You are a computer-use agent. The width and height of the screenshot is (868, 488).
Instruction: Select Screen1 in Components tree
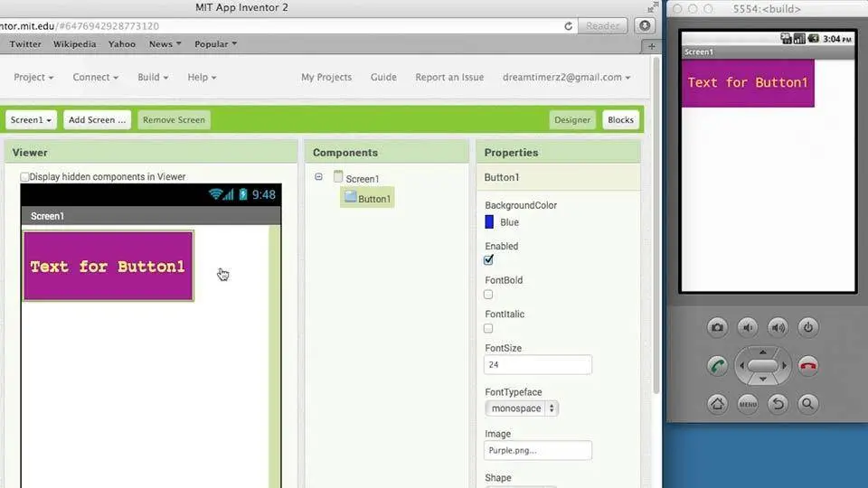362,179
